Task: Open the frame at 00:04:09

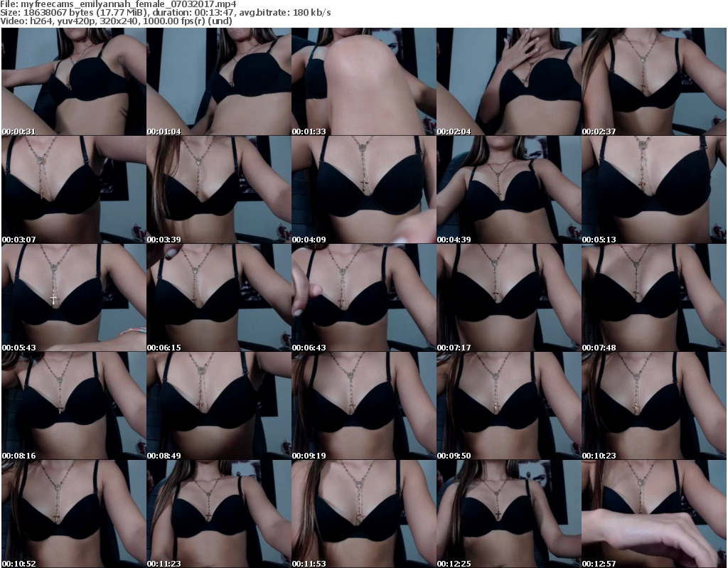Action: [x=364, y=190]
